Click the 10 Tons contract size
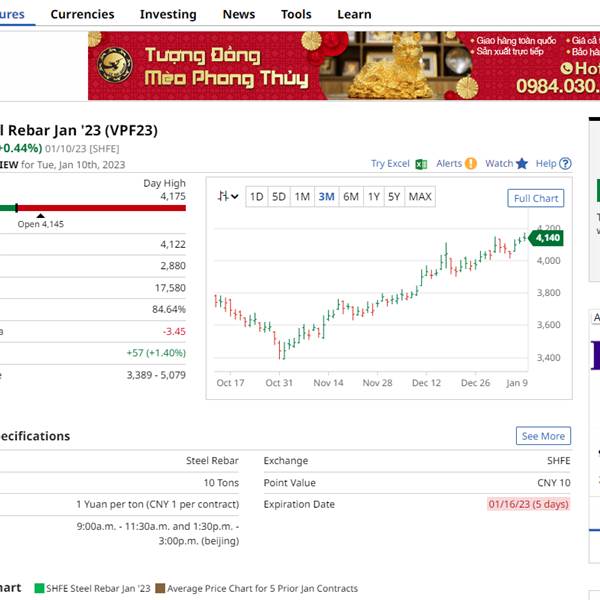Screen dimensions: 600x600 (221, 483)
